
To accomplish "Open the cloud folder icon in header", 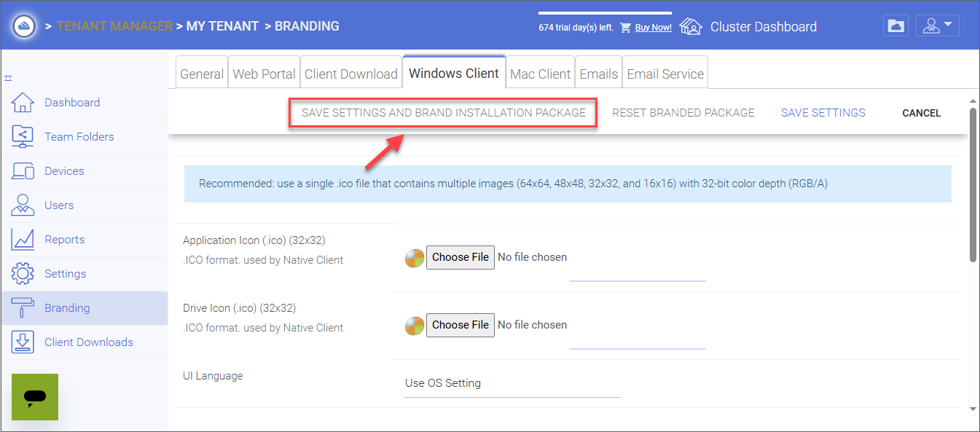I will click(x=895, y=26).
